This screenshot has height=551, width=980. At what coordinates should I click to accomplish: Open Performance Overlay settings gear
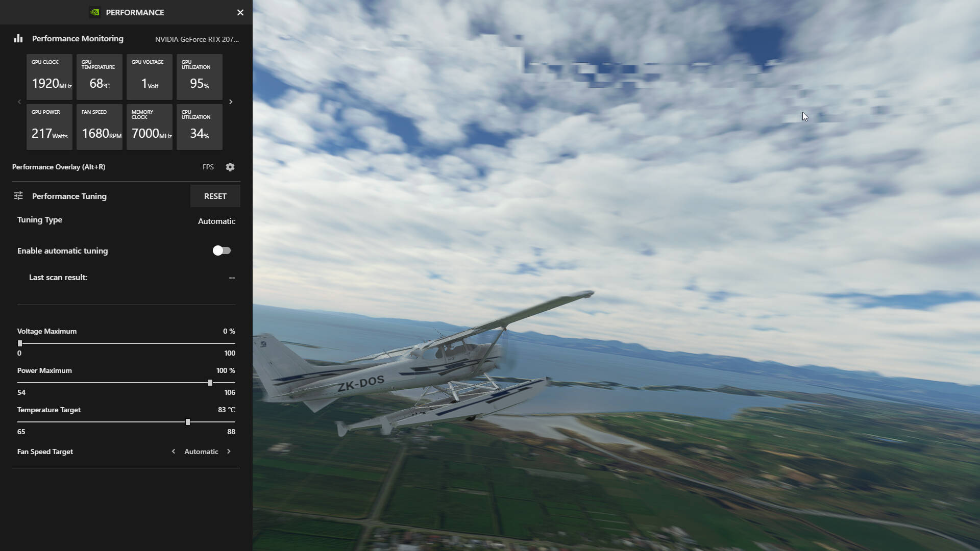pos(230,167)
